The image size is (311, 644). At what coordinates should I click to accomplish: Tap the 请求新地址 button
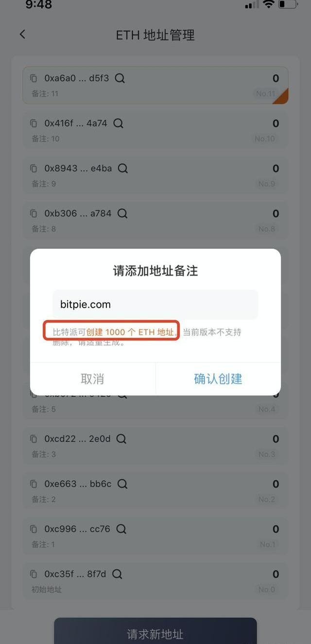tap(155, 631)
